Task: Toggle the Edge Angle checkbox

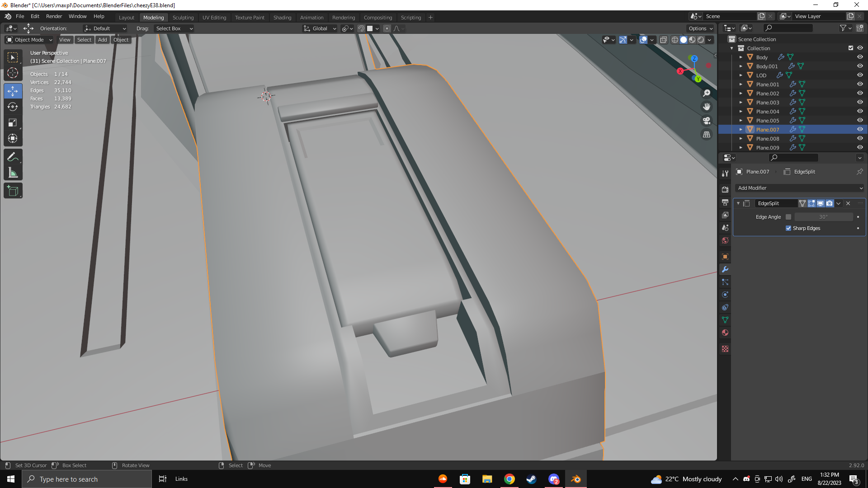Action: pyautogui.click(x=788, y=217)
